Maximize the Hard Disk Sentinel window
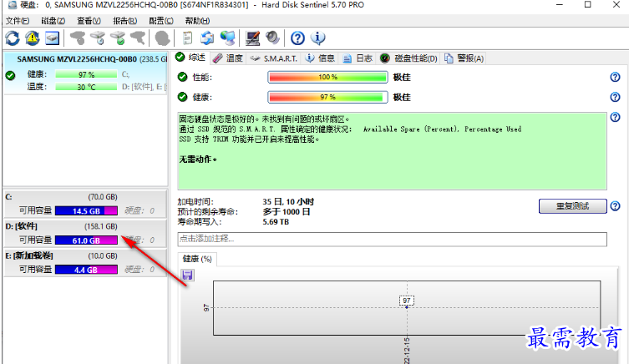The height and width of the screenshot is (364, 629). 588,5
